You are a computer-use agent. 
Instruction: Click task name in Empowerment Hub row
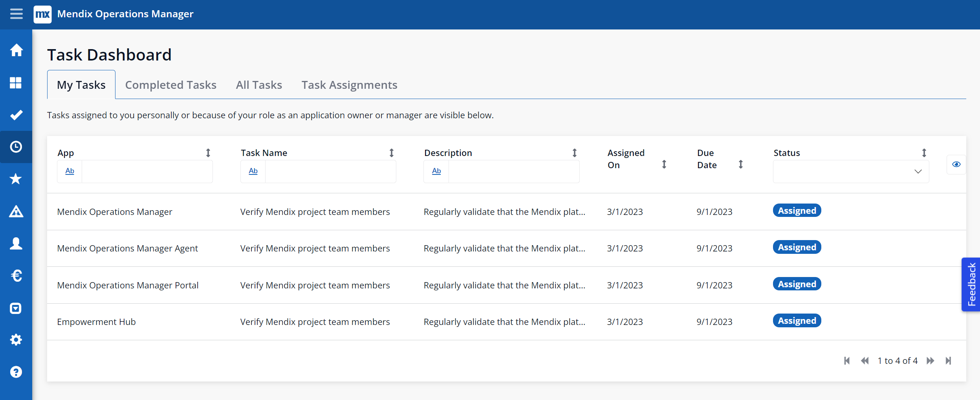point(315,322)
